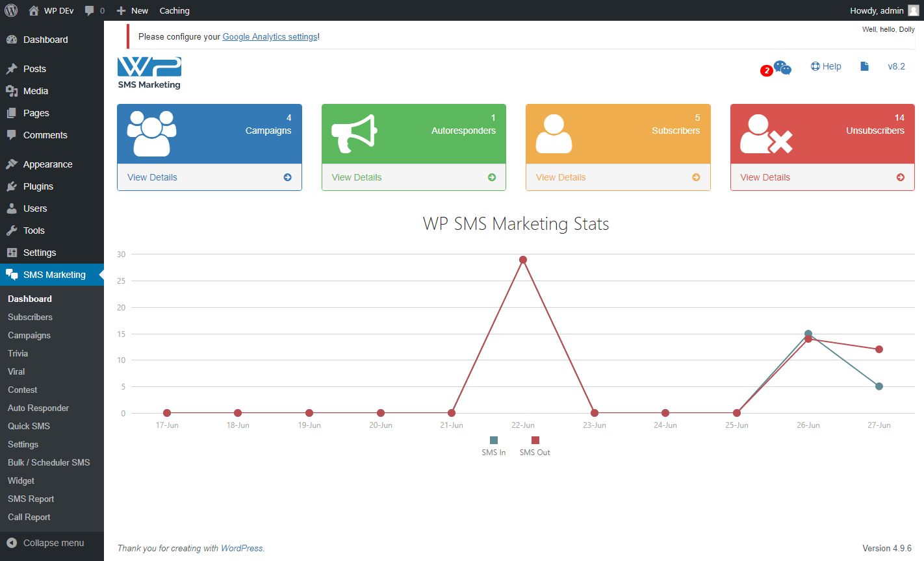Open the document file icon beside version
The height and width of the screenshot is (561, 924).
click(x=864, y=66)
